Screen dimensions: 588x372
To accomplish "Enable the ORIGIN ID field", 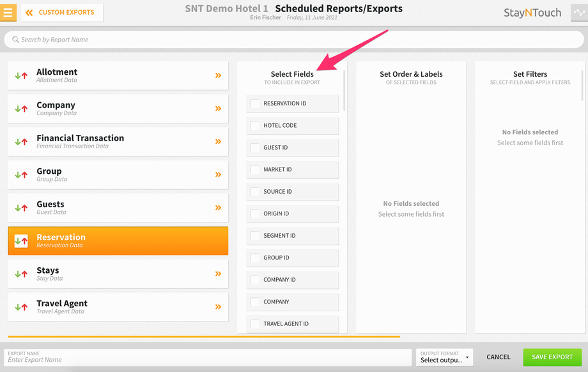I will click(255, 213).
